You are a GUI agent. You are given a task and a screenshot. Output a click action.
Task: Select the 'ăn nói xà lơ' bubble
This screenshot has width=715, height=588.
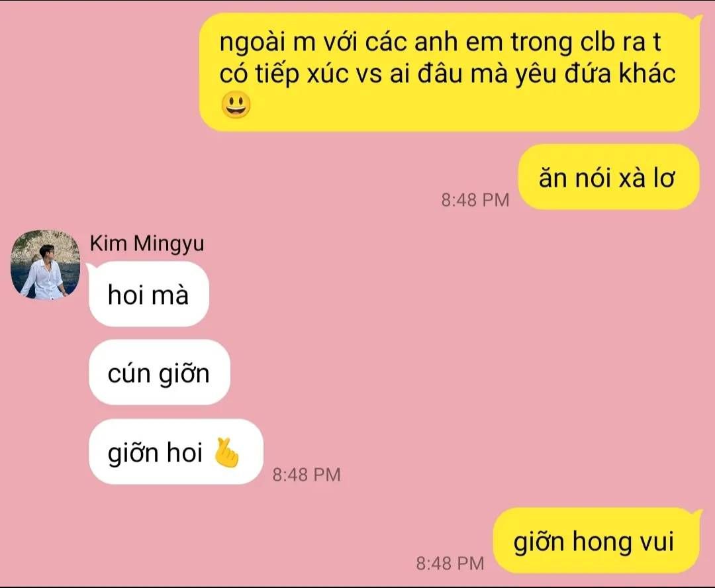pos(608,177)
